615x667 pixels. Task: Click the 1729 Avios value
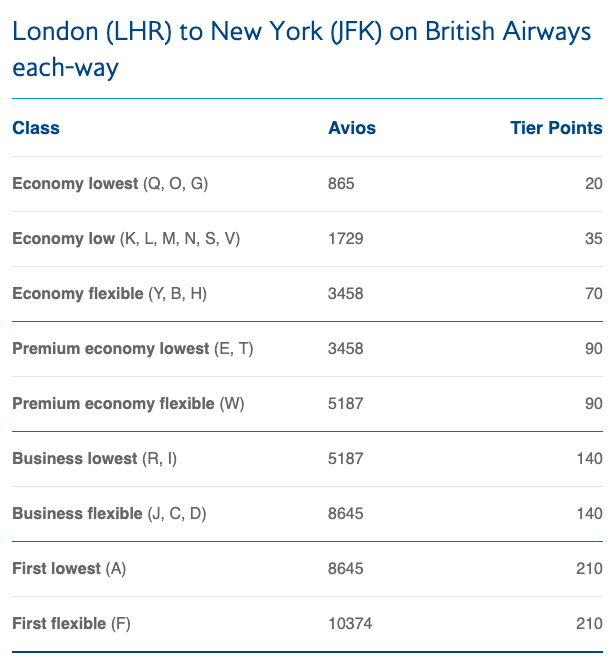(345, 239)
